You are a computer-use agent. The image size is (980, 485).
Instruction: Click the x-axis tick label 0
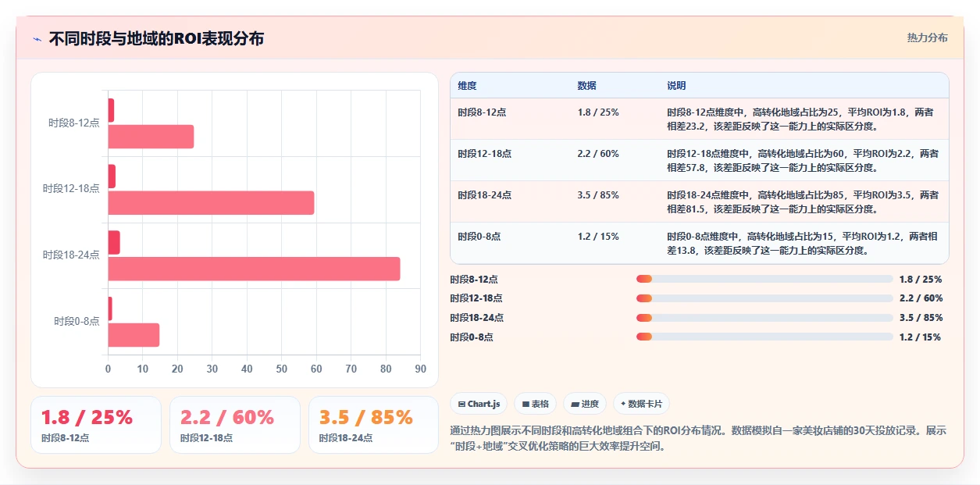108,369
